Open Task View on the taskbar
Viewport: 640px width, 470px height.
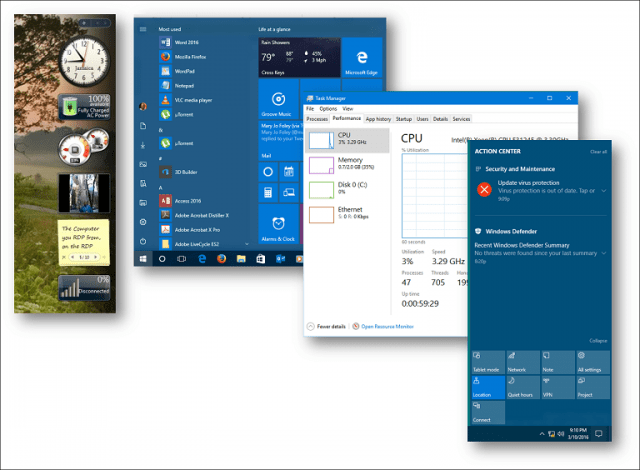tap(182, 259)
